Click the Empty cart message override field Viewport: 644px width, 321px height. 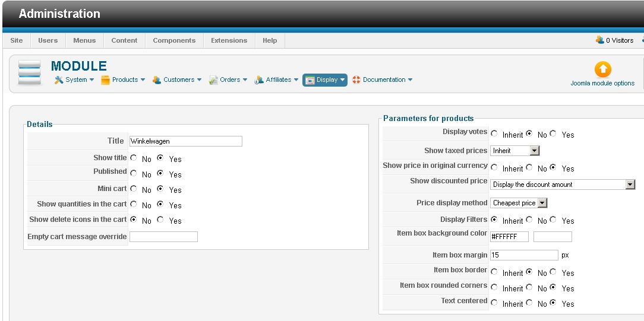click(x=163, y=237)
